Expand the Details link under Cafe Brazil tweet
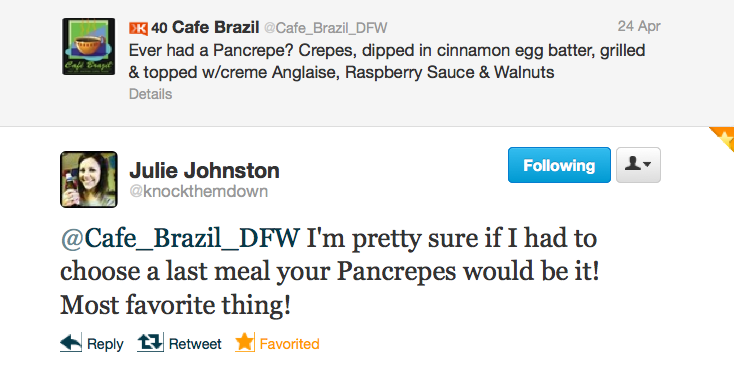The height and width of the screenshot is (374, 734). point(151,94)
